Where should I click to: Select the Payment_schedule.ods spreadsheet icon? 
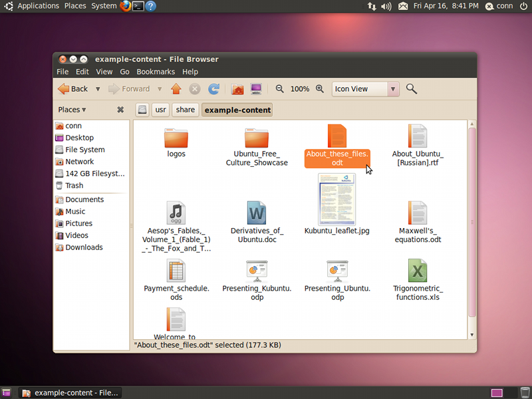pos(176,271)
